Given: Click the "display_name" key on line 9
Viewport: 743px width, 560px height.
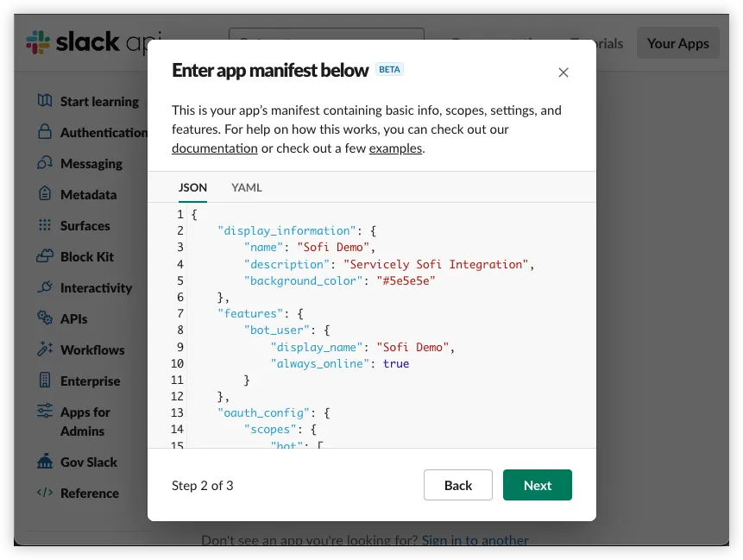Looking at the screenshot, I should pos(317,347).
